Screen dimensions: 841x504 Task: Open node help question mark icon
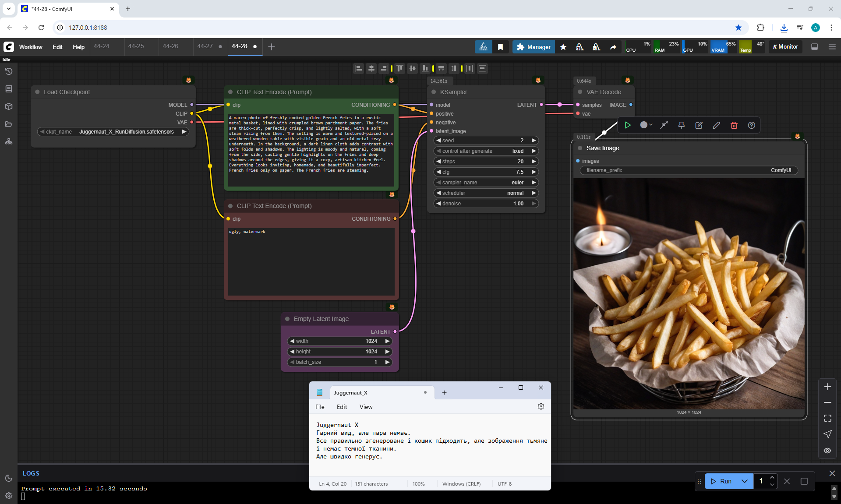coord(752,125)
